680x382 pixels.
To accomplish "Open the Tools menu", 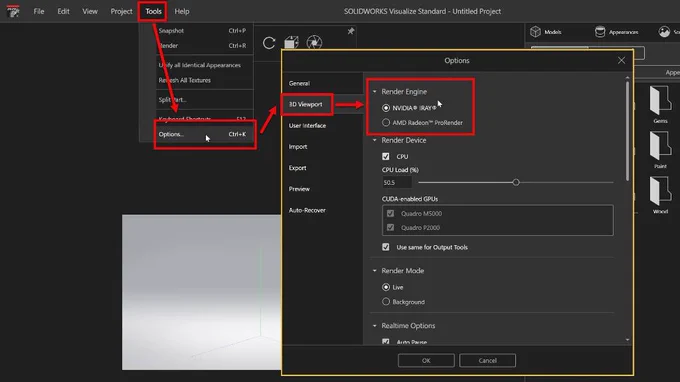I will (153, 11).
